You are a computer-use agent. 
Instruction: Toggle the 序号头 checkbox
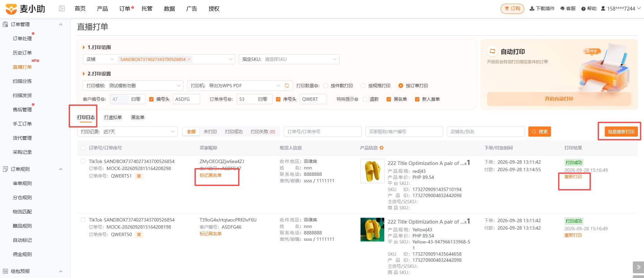pos(278,99)
